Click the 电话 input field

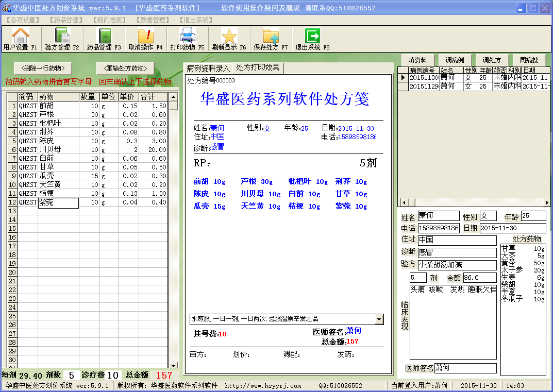coord(439,228)
